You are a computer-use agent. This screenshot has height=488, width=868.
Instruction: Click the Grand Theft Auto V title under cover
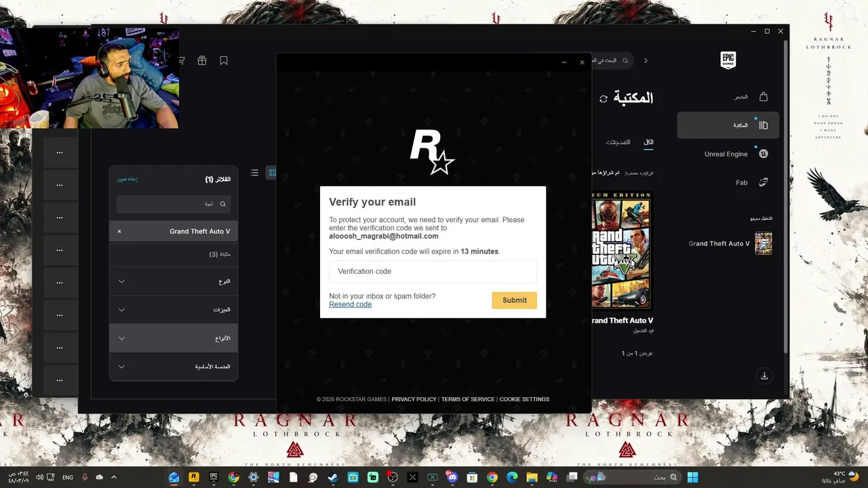click(623, 321)
